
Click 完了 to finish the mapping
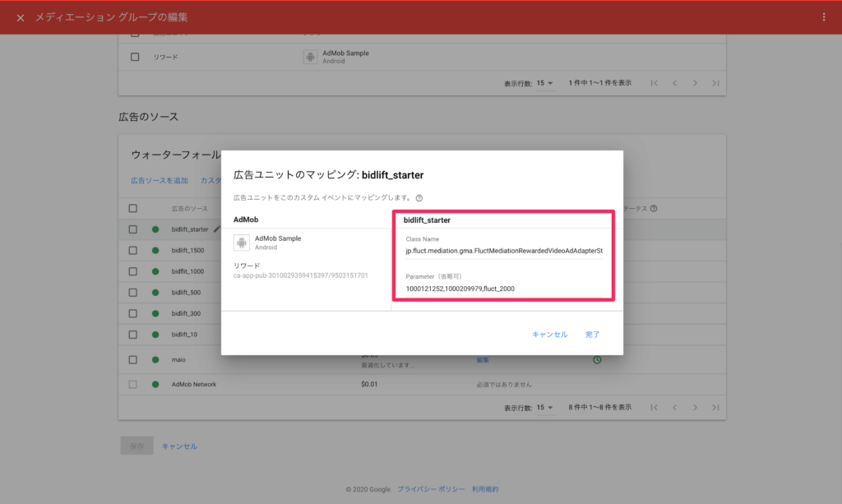(592, 335)
